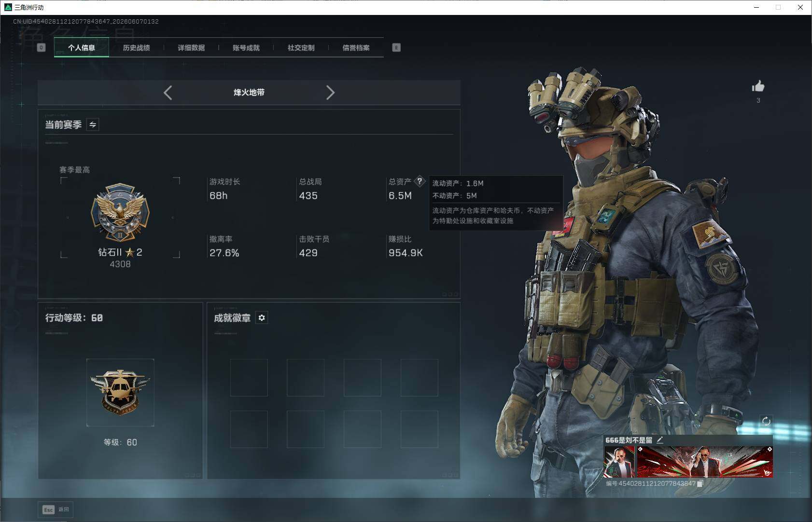Viewport: 812px width, 522px height.
Task: Click the player name 666是刘不是留
Action: 629,440
